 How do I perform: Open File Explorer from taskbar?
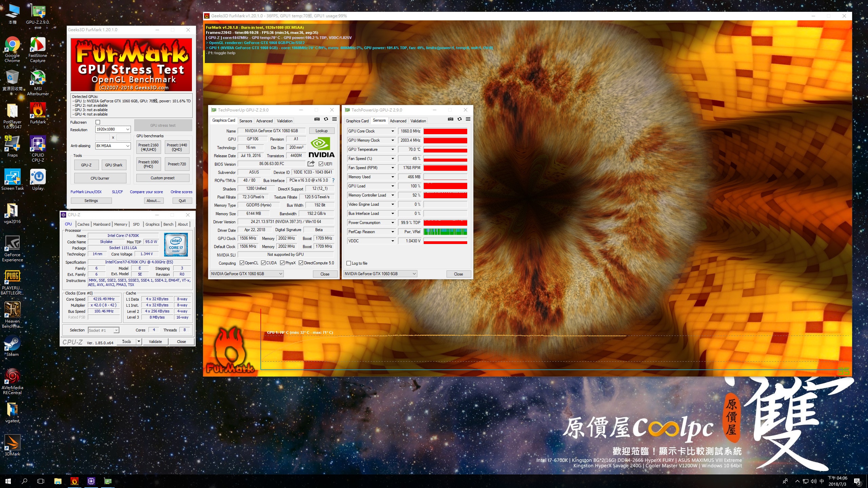point(58,481)
